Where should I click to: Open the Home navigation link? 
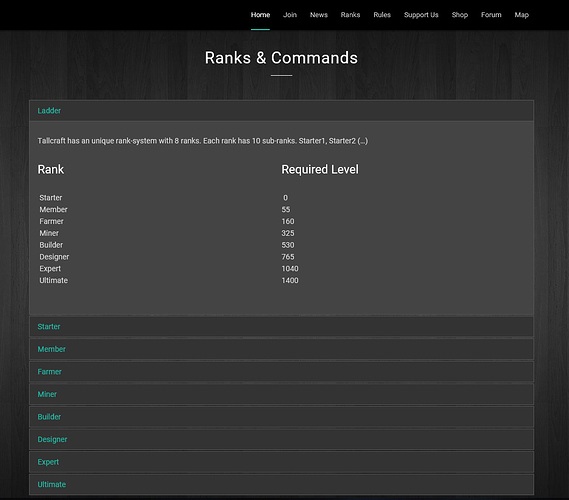coord(260,15)
